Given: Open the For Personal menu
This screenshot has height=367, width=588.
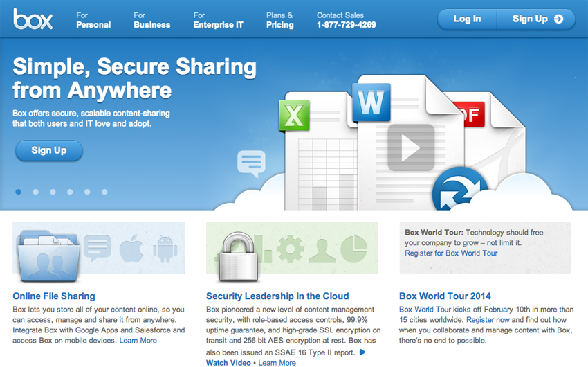Looking at the screenshot, I should 93,20.
